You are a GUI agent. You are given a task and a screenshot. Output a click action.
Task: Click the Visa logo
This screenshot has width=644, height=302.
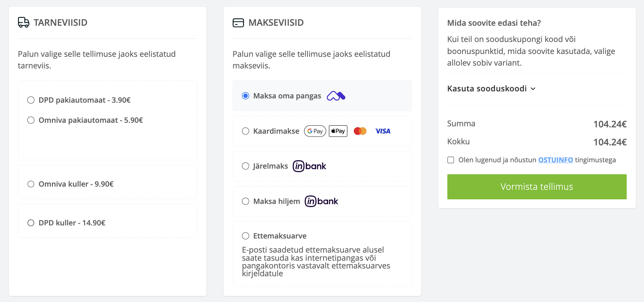pyautogui.click(x=383, y=131)
